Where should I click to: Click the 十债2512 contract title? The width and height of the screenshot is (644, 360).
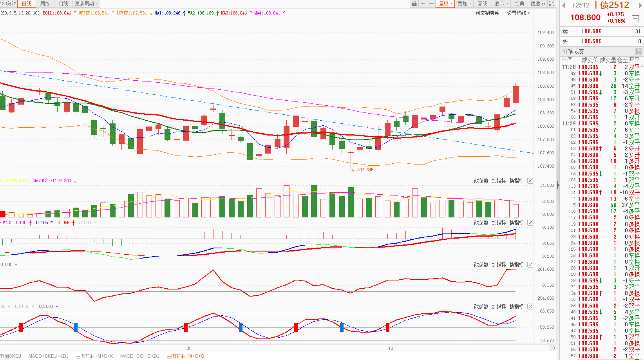(610, 5)
